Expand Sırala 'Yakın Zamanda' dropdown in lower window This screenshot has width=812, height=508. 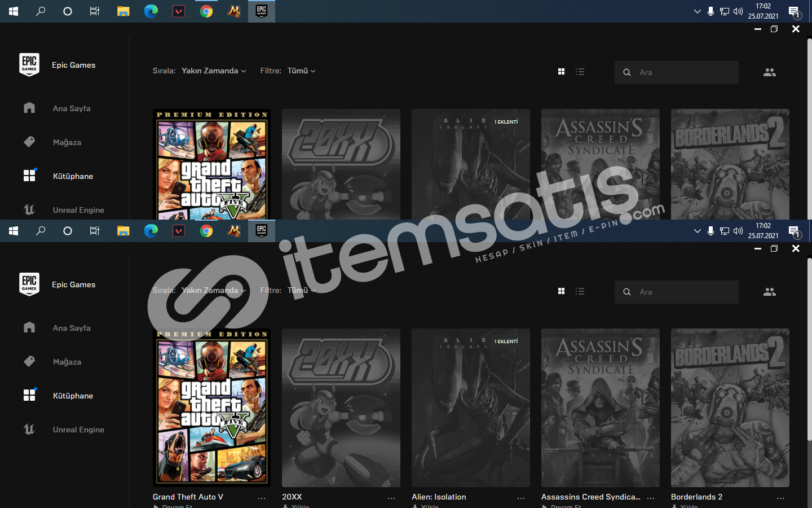pos(214,290)
